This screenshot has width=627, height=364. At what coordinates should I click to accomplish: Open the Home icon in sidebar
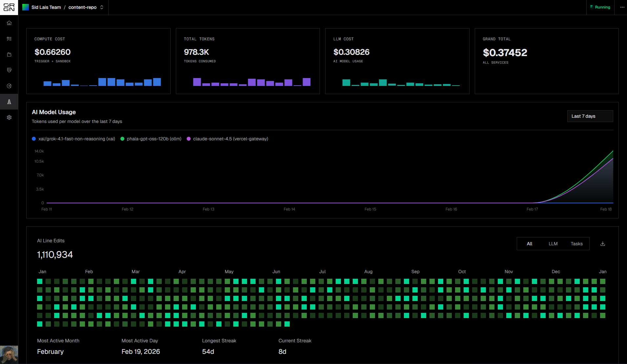click(x=9, y=23)
